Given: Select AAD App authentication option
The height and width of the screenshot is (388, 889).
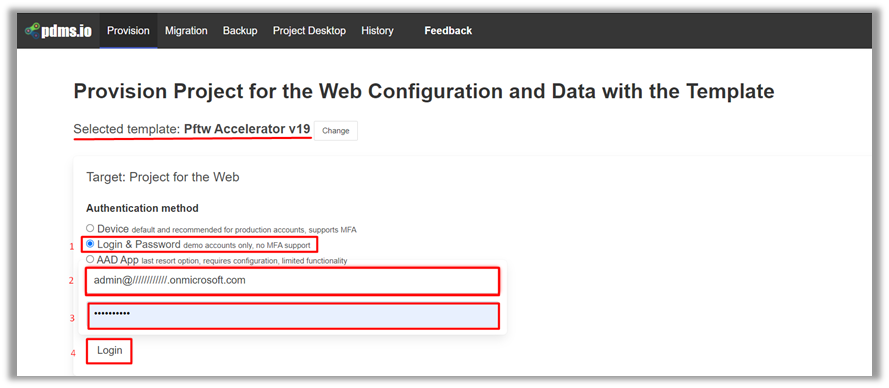Looking at the screenshot, I should (90, 259).
